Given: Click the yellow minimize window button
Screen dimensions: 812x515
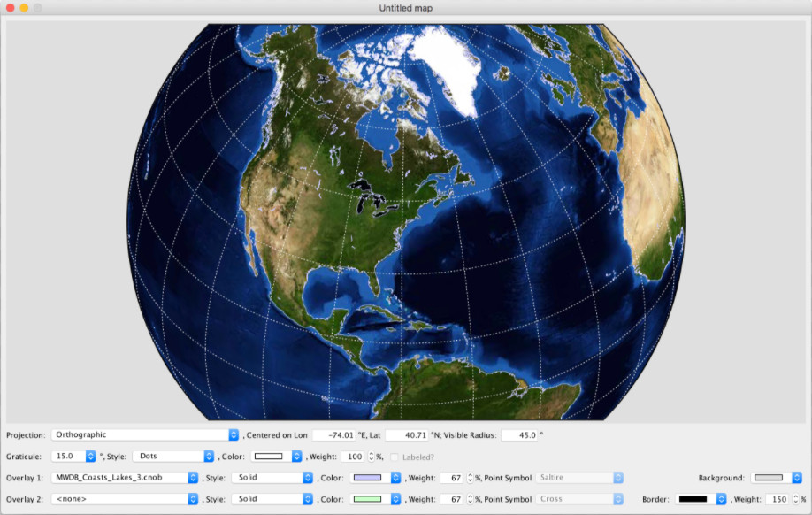Looking at the screenshot, I should pos(24,8).
